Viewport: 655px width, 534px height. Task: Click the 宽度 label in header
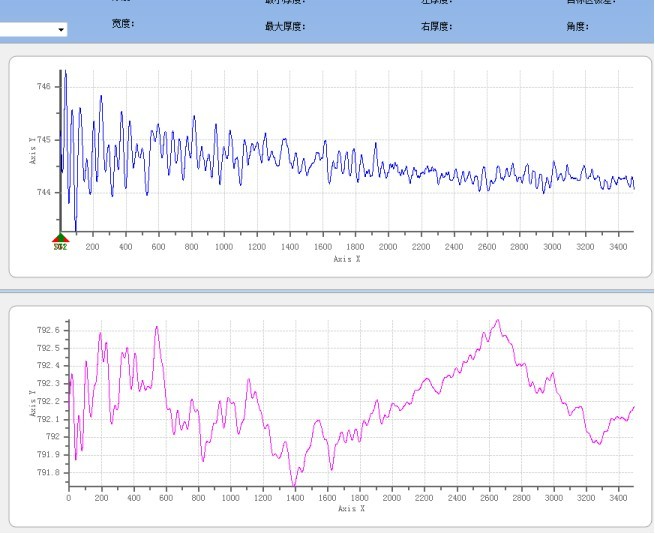pyautogui.click(x=124, y=25)
